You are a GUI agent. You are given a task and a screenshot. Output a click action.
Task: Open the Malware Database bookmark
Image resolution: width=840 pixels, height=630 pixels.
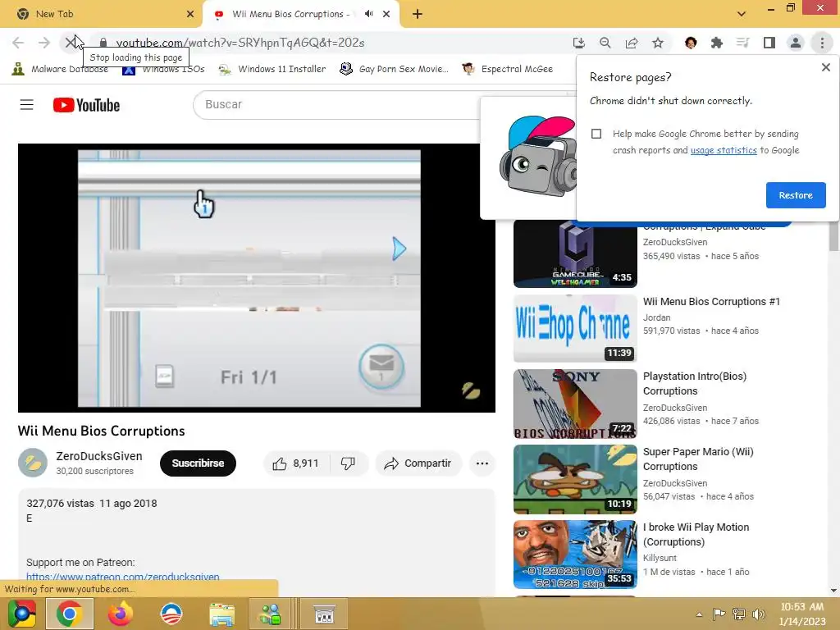coord(59,69)
